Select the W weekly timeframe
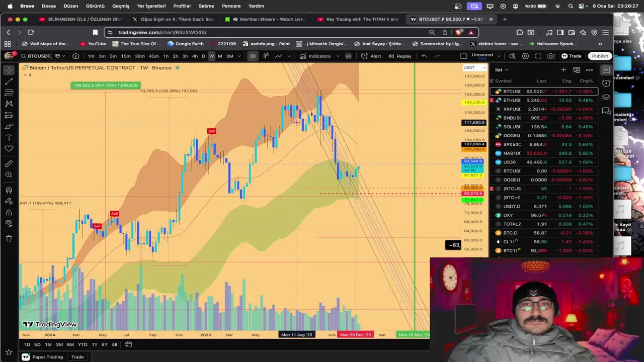644x362 pixels. click(211, 56)
